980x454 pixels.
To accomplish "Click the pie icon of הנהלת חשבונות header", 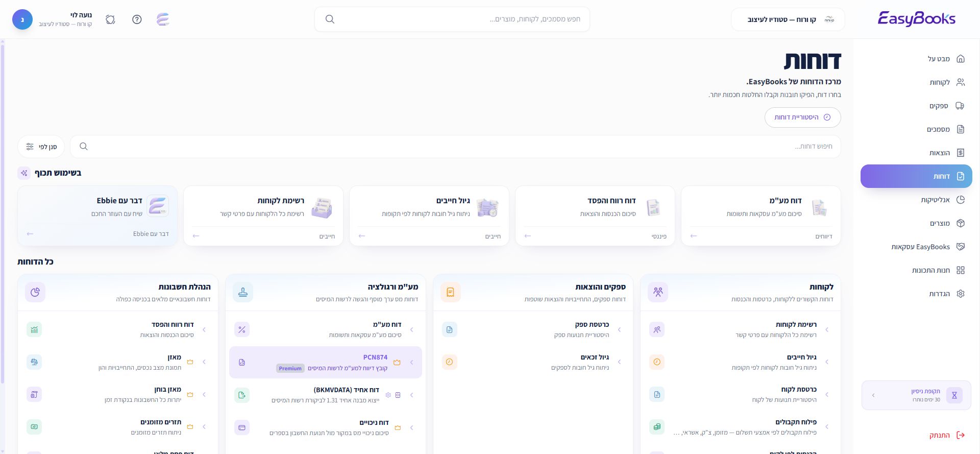I will pos(35,292).
